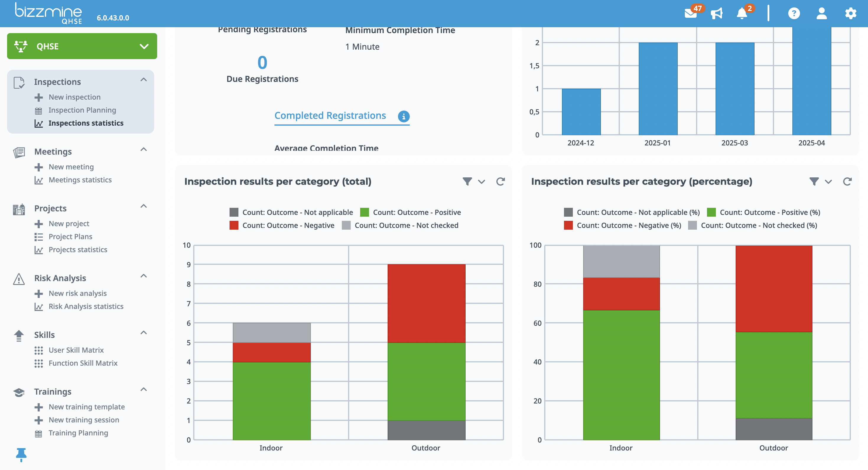
Task: Refresh the Inspection results total chart
Action: (500, 181)
